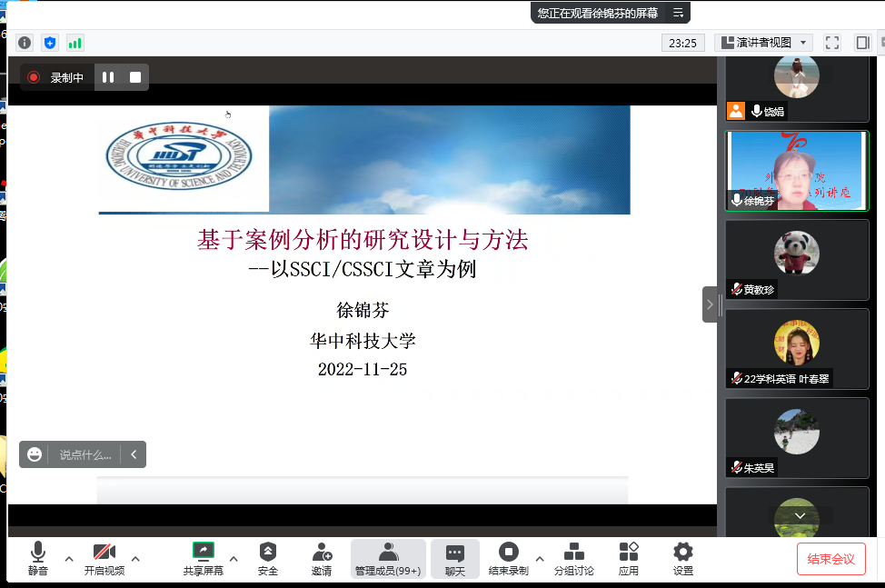Type in the chat box 说点什么
Viewport: 885px width, 588px height.
85,454
